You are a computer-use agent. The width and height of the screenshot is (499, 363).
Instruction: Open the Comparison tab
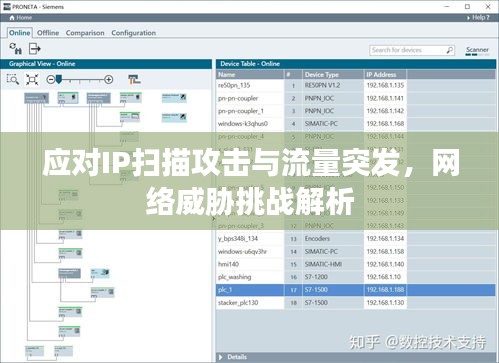point(85,33)
